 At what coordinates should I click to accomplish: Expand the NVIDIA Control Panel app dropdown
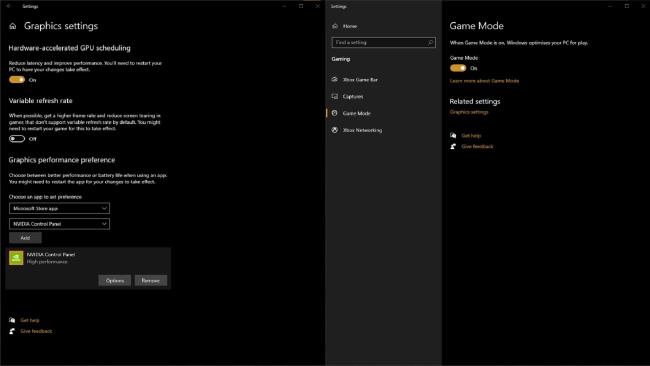[59, 224]
